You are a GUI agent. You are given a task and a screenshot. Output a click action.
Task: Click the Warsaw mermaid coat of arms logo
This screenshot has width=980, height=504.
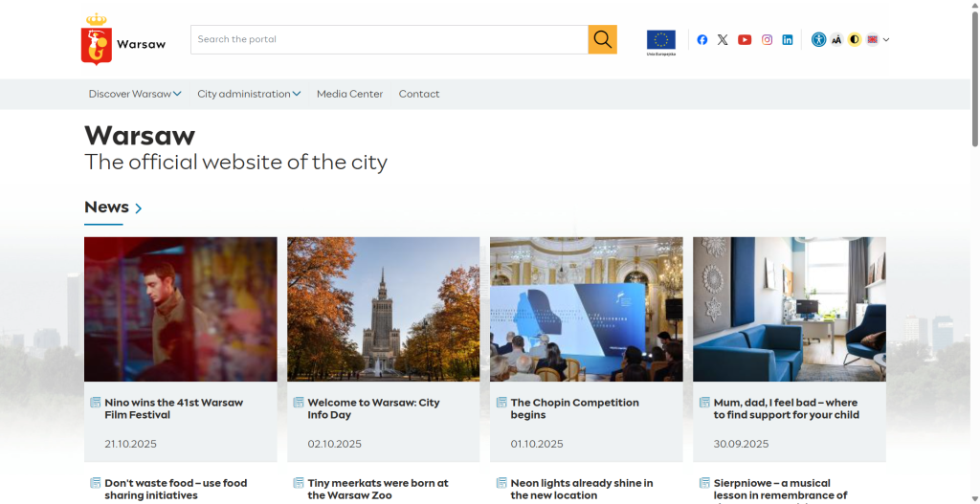coord(97,40)
